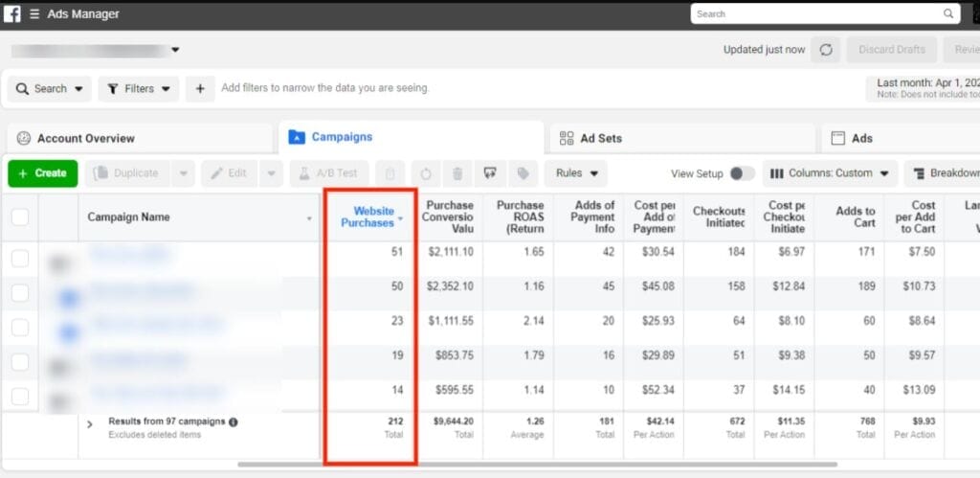Click the 212 total website purchases value

[x=395, y=421]
